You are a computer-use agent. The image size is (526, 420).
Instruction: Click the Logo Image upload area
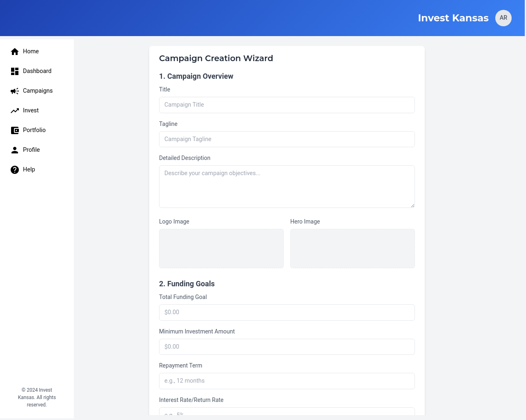[221, 249]
